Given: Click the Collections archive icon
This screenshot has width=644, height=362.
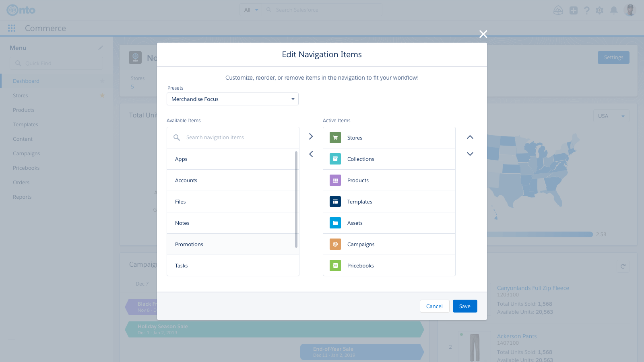Looking at the screenshot, I should point(335,159).
